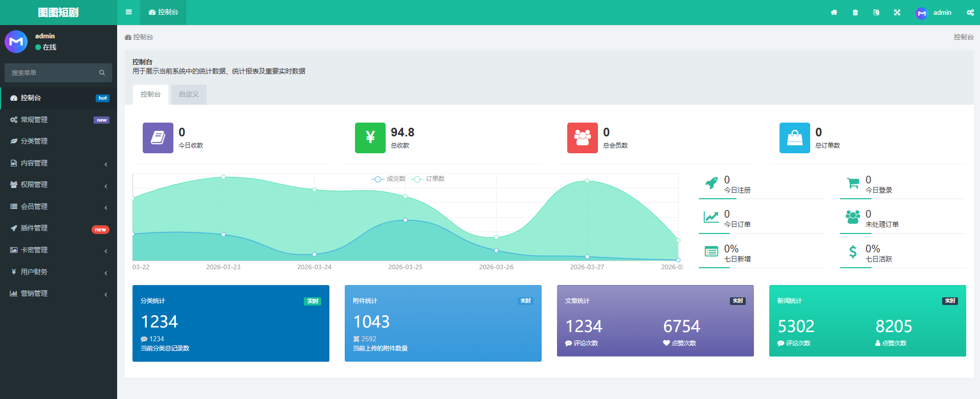Switch to the 自定义 tab
Image resolution: width=980 pixels, height=399 pixels.
[x=189, y=95]
